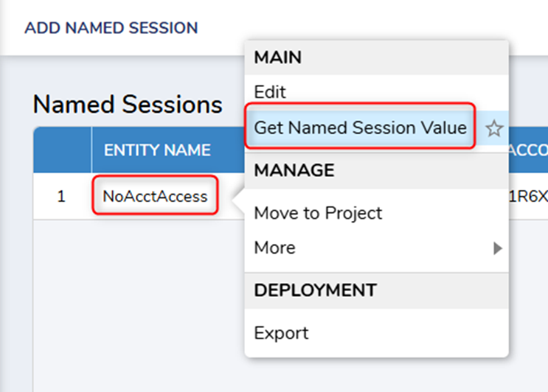Click the MANAGE section header
This screenshot has width=548, height=392.
coord(294,170)
